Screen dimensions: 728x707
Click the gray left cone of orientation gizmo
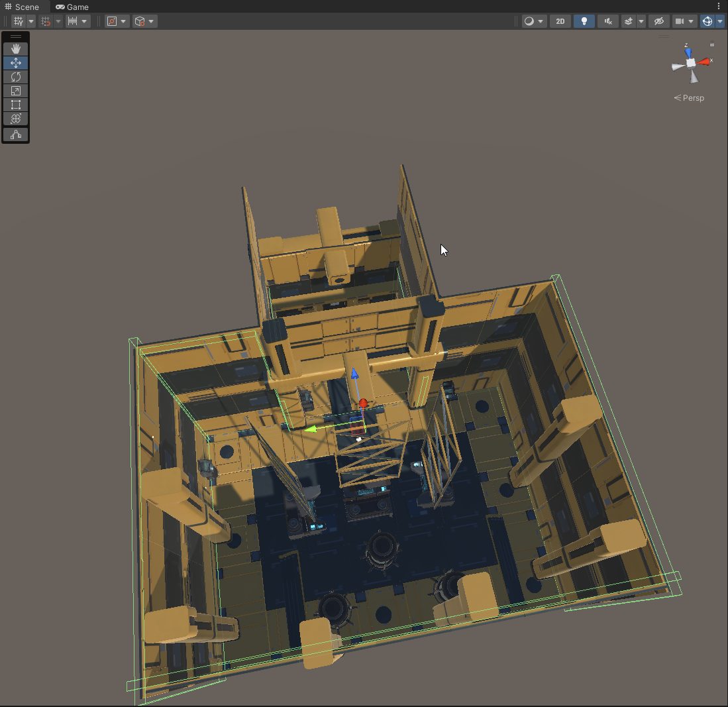click(x=678, y=67)
